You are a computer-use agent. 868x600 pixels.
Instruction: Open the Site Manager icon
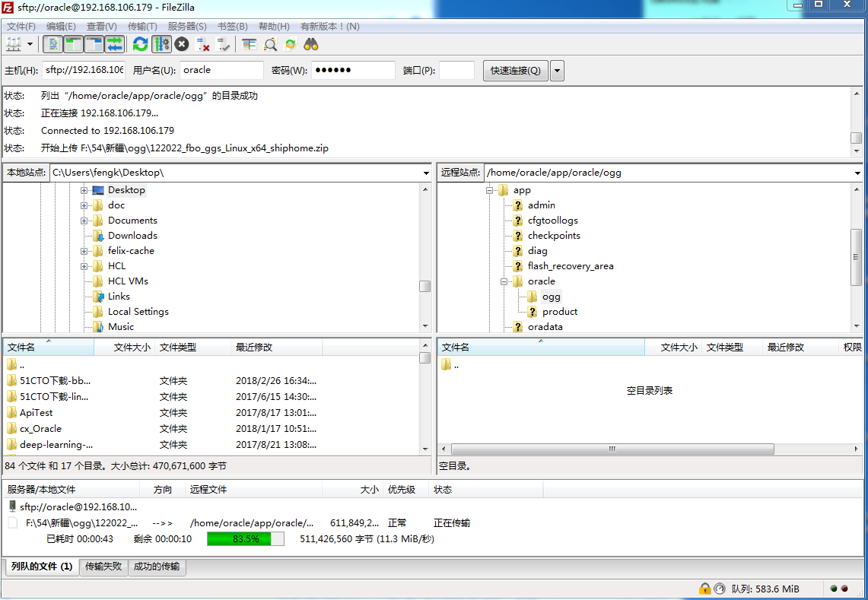(13, 44)
